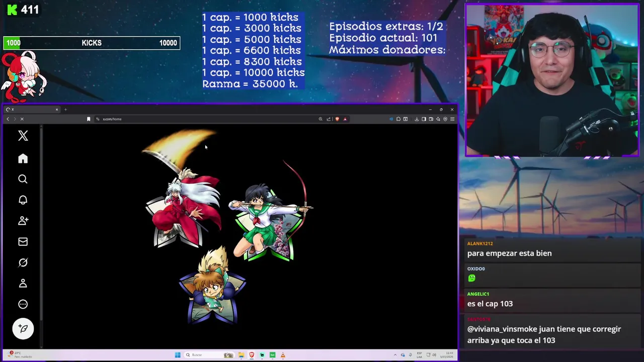The width and height of the screenshot is (644, 362).
Task: Open File Explorer from the taskbar
Action: tap(242, 355)
